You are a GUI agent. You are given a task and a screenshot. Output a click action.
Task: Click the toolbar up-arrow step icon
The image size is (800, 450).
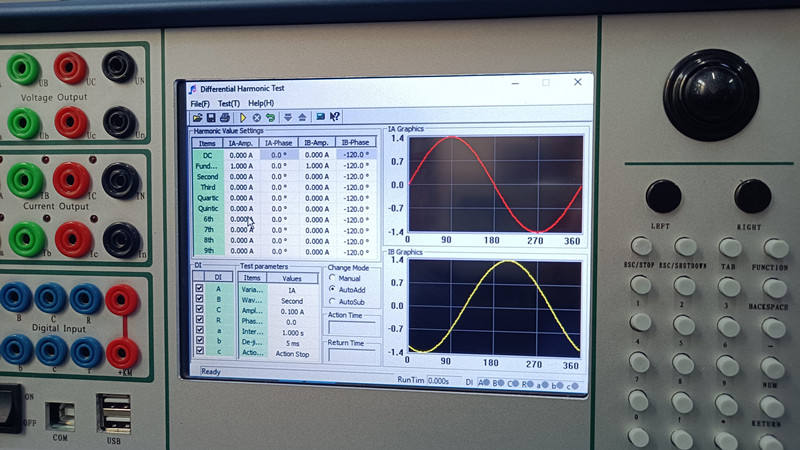pos(301,117)
